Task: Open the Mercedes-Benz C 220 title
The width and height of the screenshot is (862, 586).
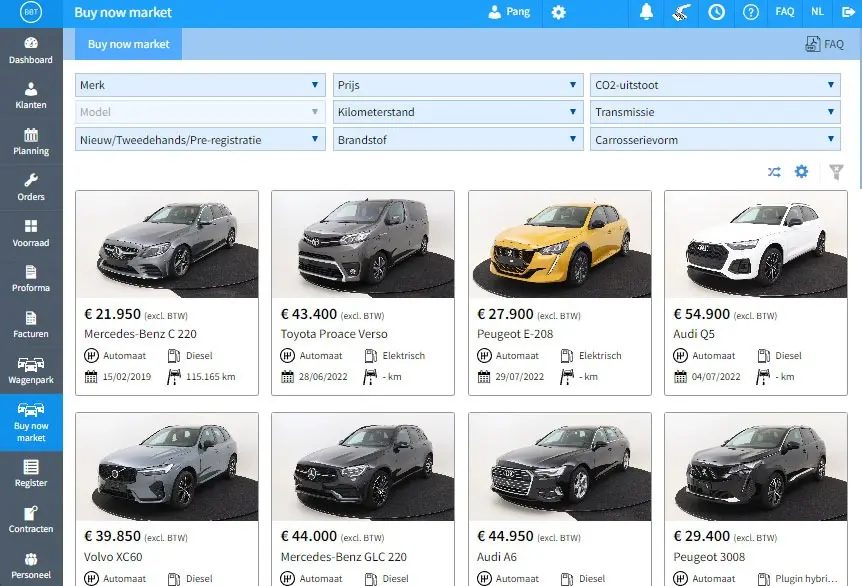Action: click(140, 334)
